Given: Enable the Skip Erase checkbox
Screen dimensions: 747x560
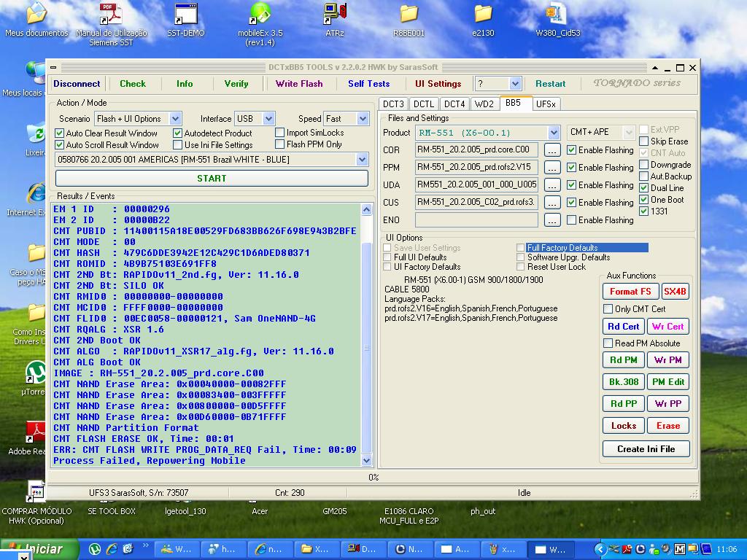Looking at the screenshot, I should tap(643, 141).
